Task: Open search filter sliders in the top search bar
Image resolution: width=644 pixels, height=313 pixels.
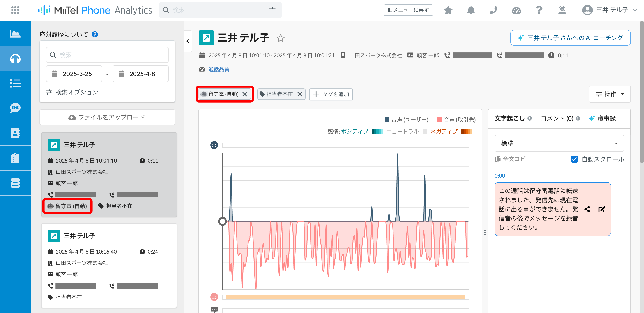Action: (x=272, y=10)
